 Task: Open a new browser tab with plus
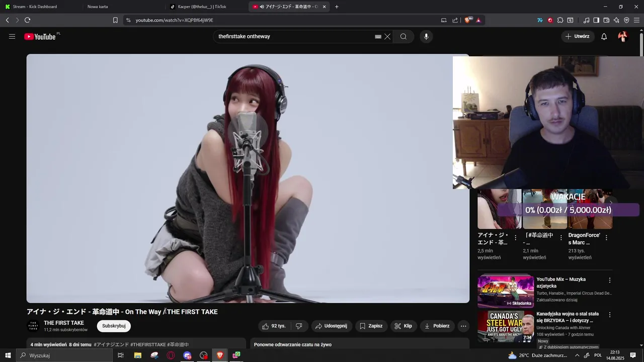click(x=337, y=7)
